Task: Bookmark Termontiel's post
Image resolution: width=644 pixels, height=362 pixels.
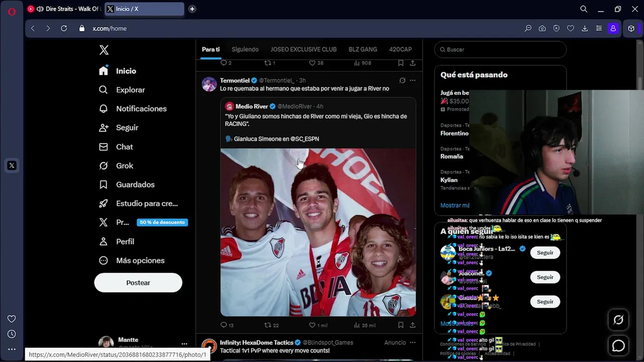Action: coord(400,325)
